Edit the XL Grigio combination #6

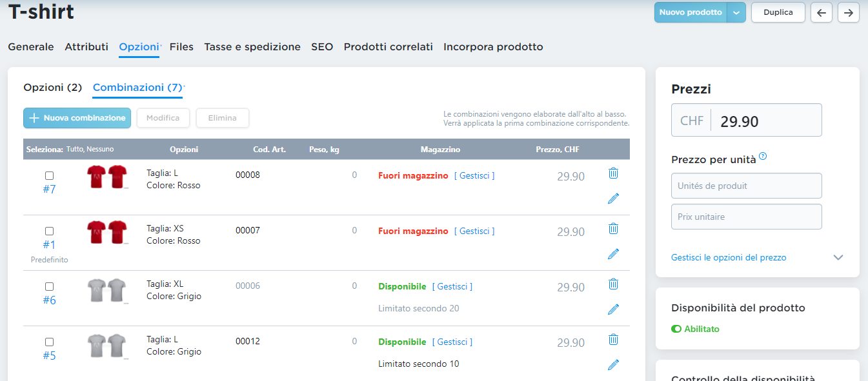coord(613,309)
